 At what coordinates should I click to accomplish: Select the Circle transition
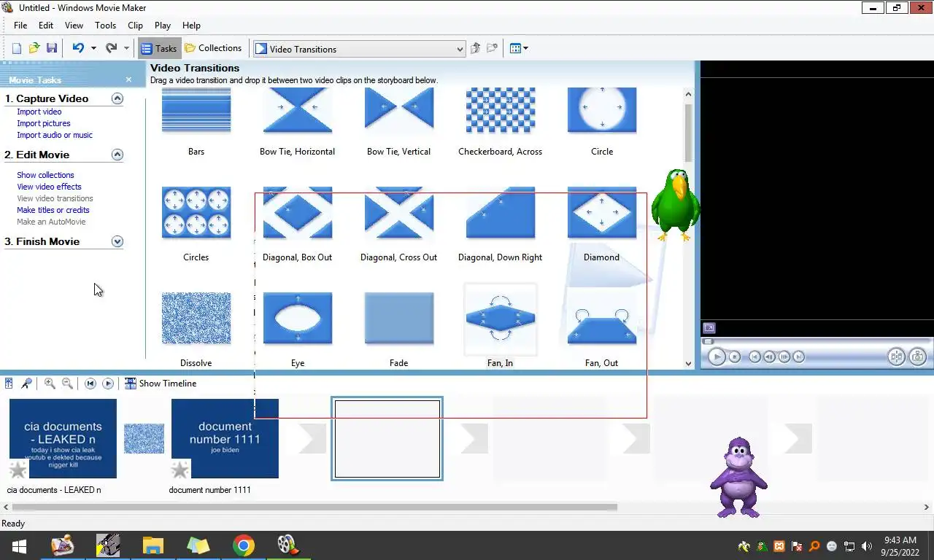602,112
